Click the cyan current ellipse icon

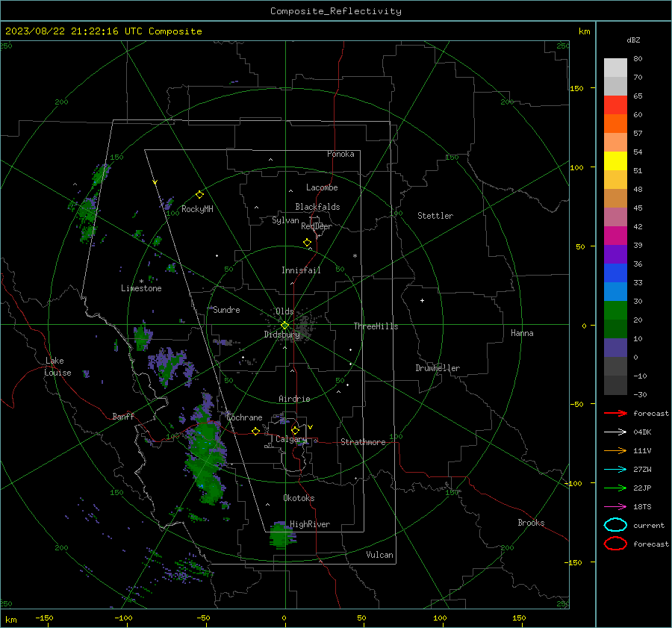[615, 525]
